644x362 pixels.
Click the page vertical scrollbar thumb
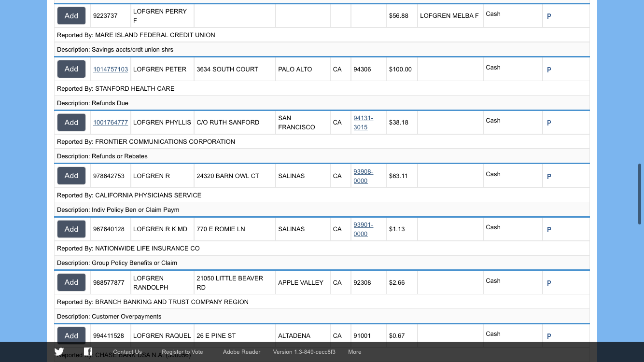click(x=640, y=194)
